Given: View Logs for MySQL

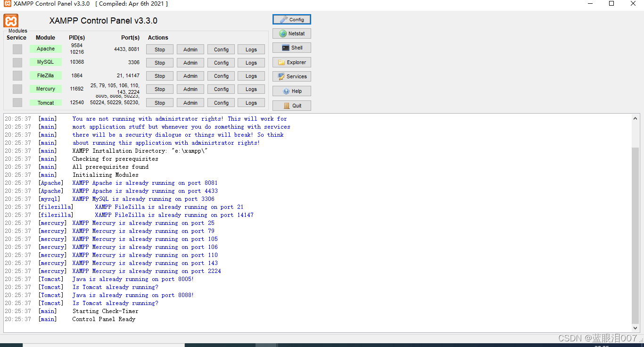Looking at the screenshot, I should [251, 63].
